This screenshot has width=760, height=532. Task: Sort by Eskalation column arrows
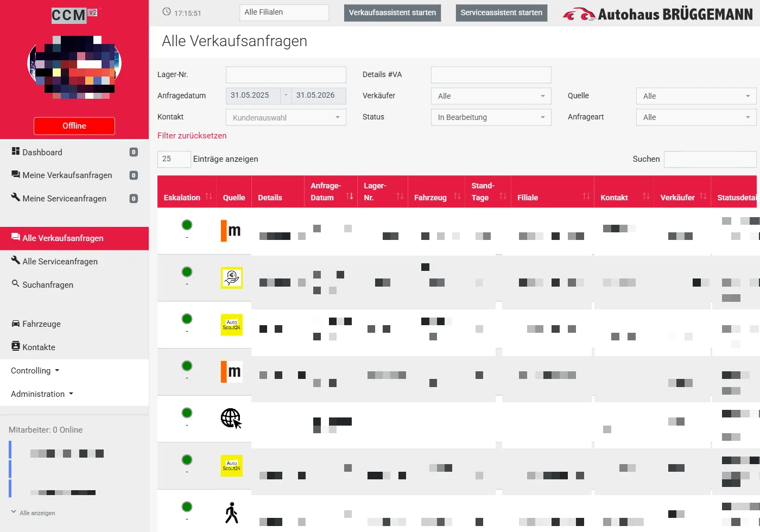(x=208, y=197)
